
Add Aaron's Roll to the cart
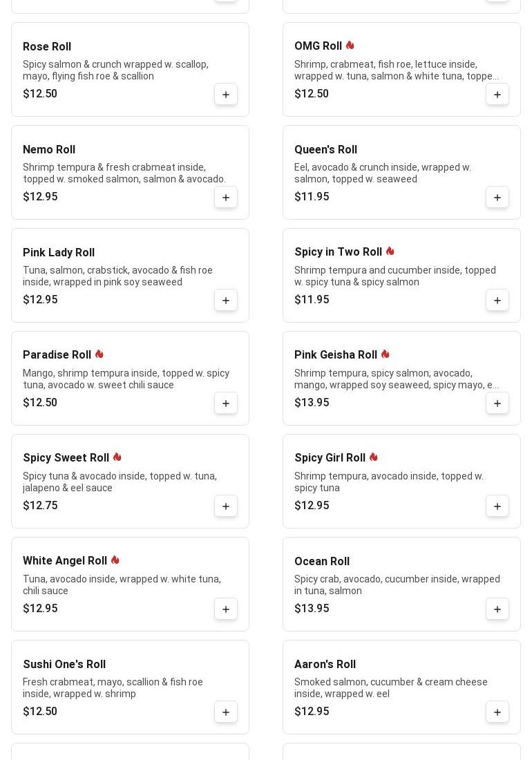[497, 712]
